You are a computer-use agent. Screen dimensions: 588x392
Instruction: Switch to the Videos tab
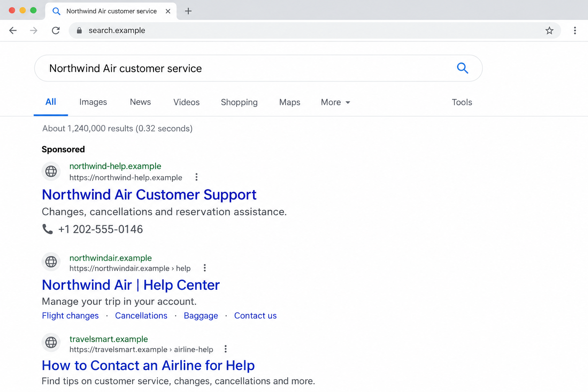[186, 102]
